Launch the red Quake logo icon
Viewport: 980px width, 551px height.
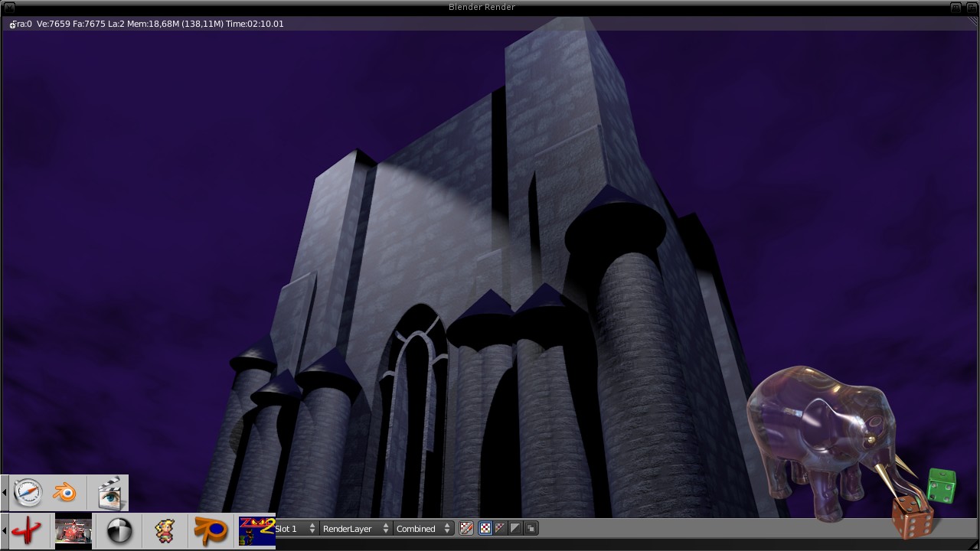click(x=27, y=531)
